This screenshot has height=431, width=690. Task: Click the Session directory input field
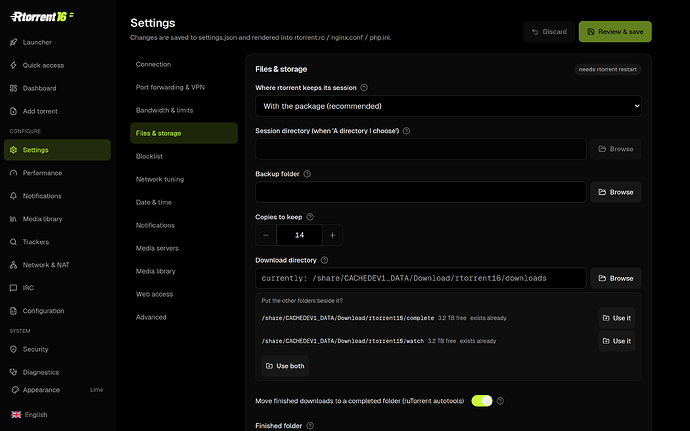pos(421,149)
